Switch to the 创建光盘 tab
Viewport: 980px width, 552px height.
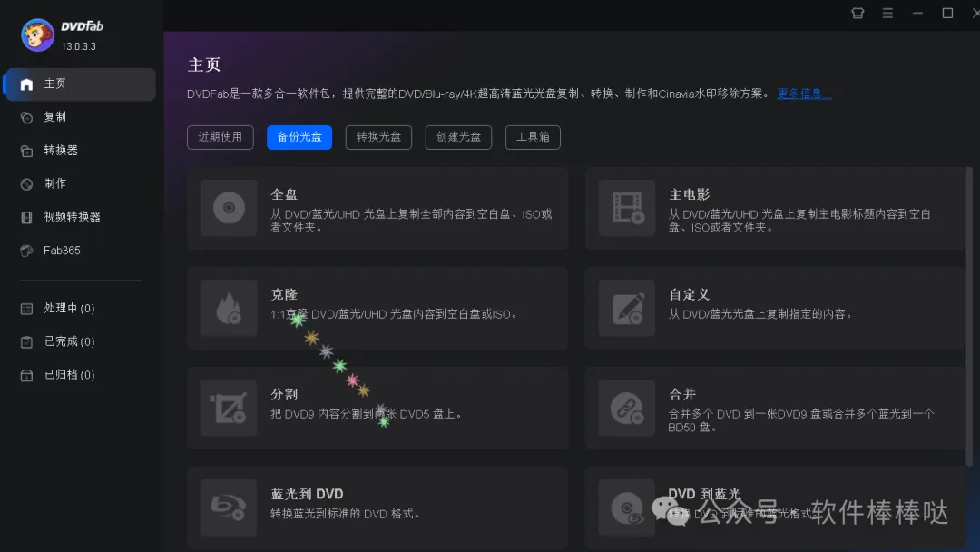(x=459, y=137)
